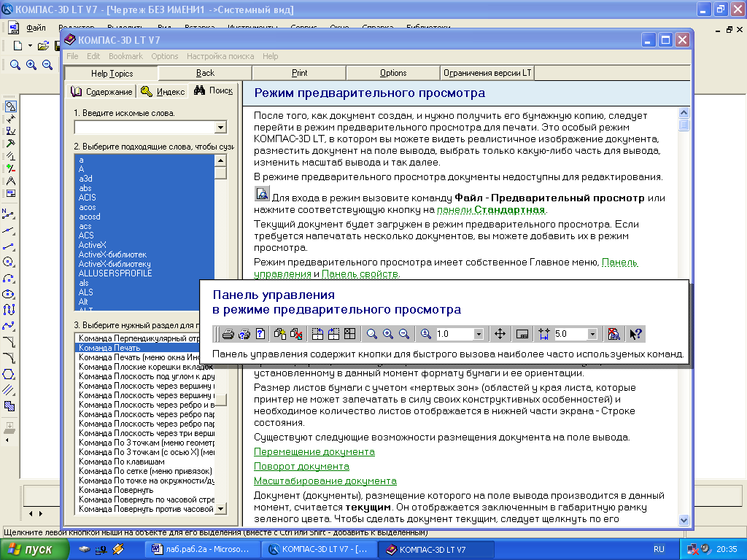Open the search words combo box dropdown
747x560 pixels.
pyautogui.click(x=220, y=127)
